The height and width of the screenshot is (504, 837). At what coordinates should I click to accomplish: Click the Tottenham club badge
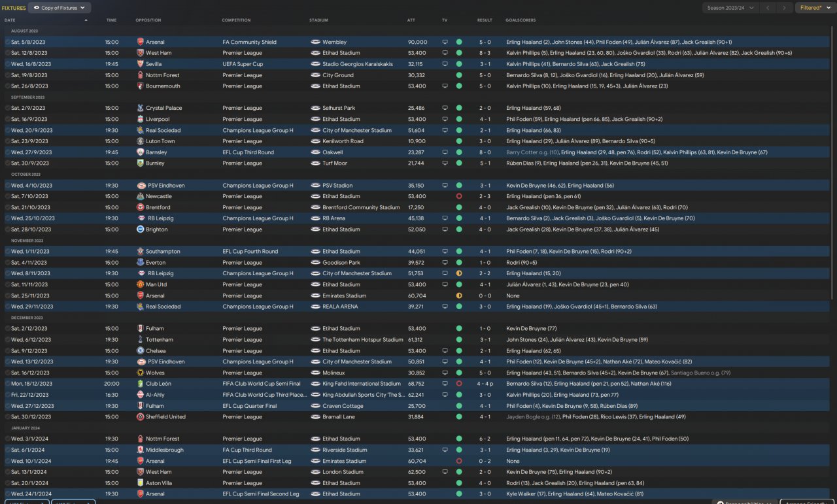[x=140, y=339]
